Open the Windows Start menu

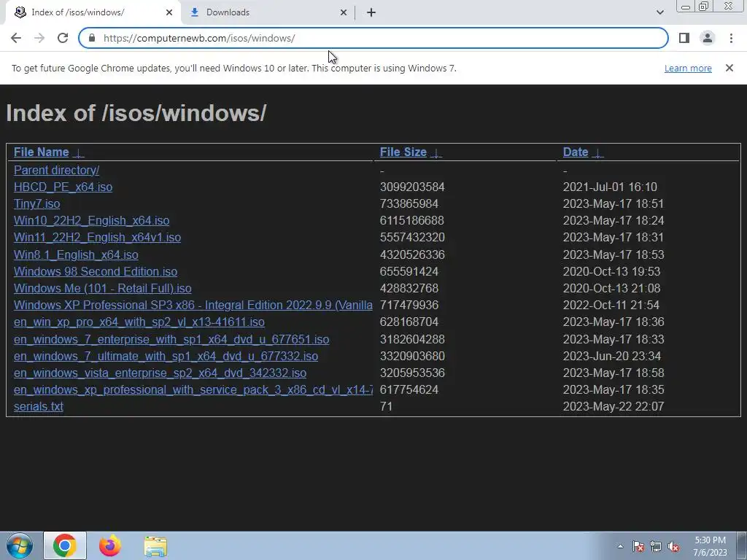pos(20,545)
